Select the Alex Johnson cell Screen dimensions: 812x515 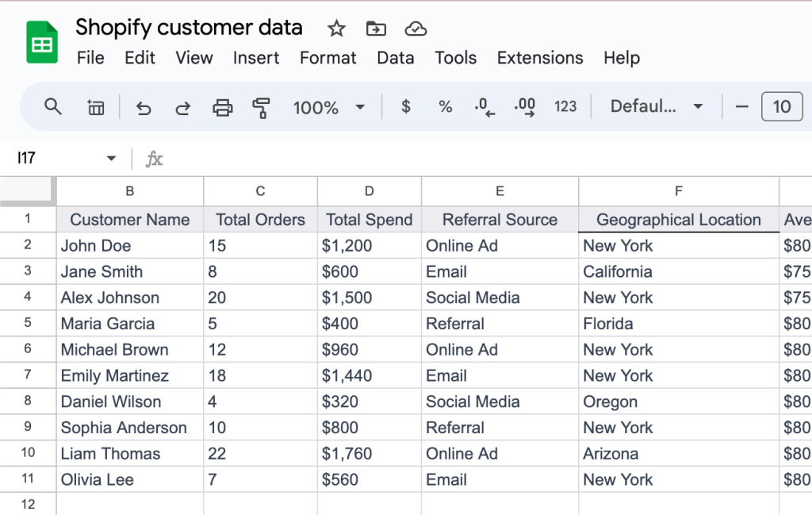click(130, 297)
